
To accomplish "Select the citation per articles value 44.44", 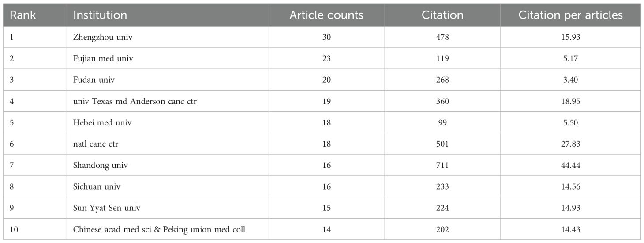I will coord(570,165).
